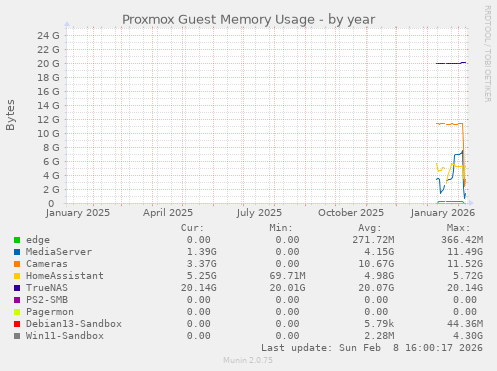Click the 'edge' legend label
The image size is (497, 371).
[x=38, y=240]
